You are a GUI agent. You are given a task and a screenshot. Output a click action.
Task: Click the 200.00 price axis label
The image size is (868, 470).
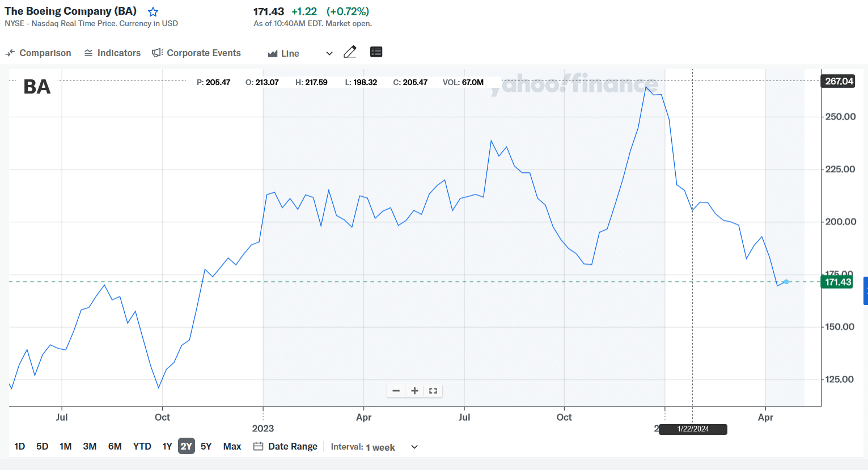[840, 222]
